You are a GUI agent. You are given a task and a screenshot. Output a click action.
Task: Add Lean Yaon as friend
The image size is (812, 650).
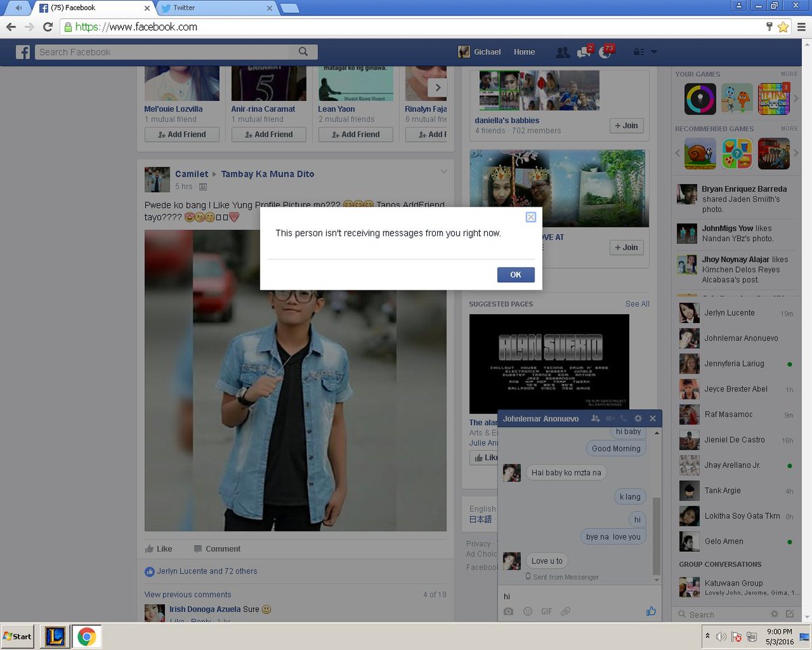(355, 134)
